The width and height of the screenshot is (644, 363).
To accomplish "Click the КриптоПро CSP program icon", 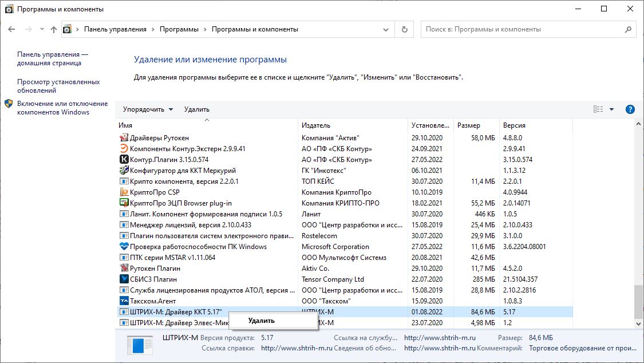I will coord(124,192).
